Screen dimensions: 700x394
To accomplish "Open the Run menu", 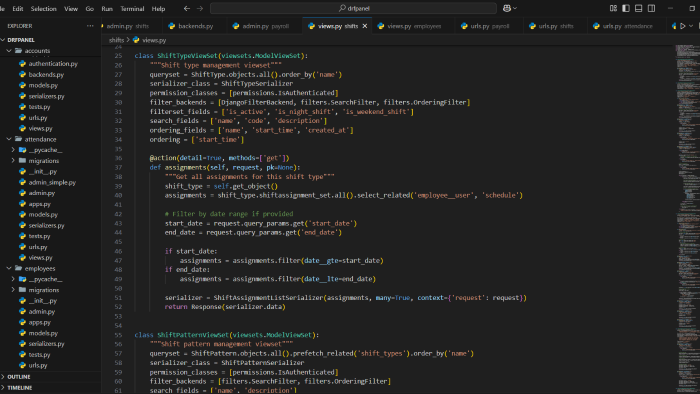I will click(107, 8).
